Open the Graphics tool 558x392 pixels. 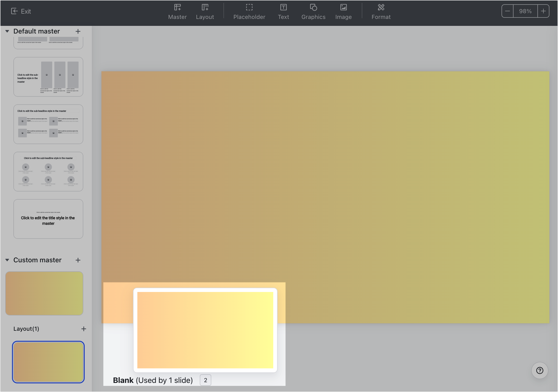point(313,11)
